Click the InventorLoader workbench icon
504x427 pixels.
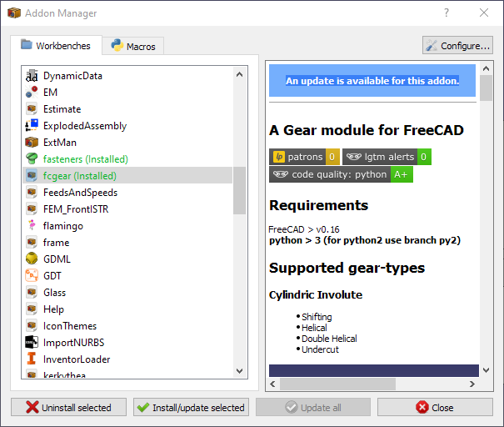point(32,359)
